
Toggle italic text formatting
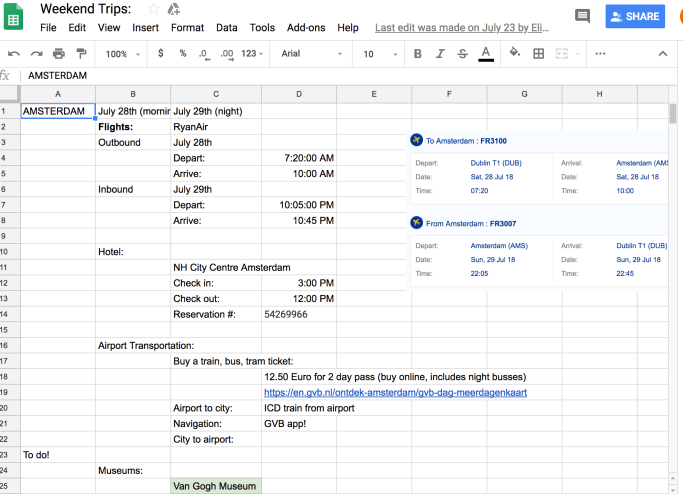click(x=440, y=54)
